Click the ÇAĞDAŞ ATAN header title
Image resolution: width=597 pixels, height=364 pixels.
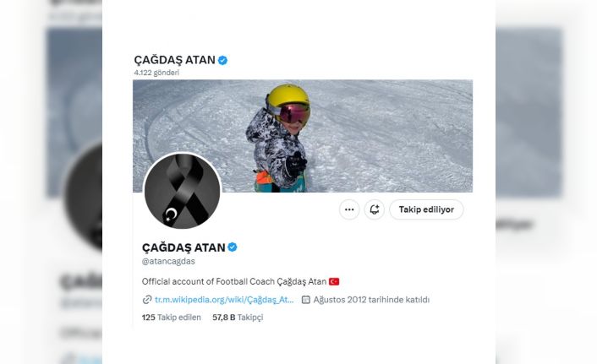tap(175, 60)
